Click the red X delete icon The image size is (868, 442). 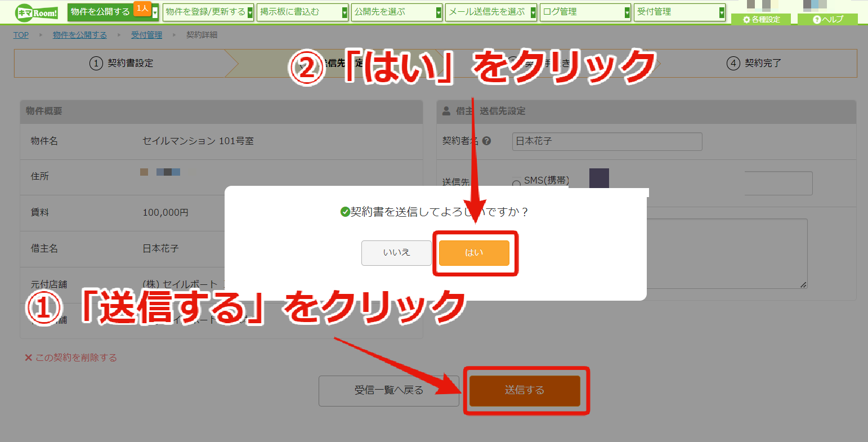(x=28, y=358)
